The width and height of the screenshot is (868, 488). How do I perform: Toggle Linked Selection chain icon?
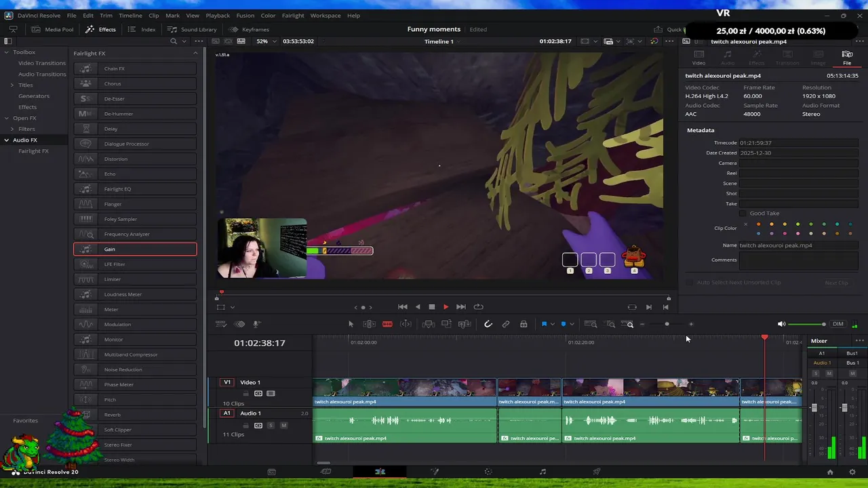click(505, 324)
